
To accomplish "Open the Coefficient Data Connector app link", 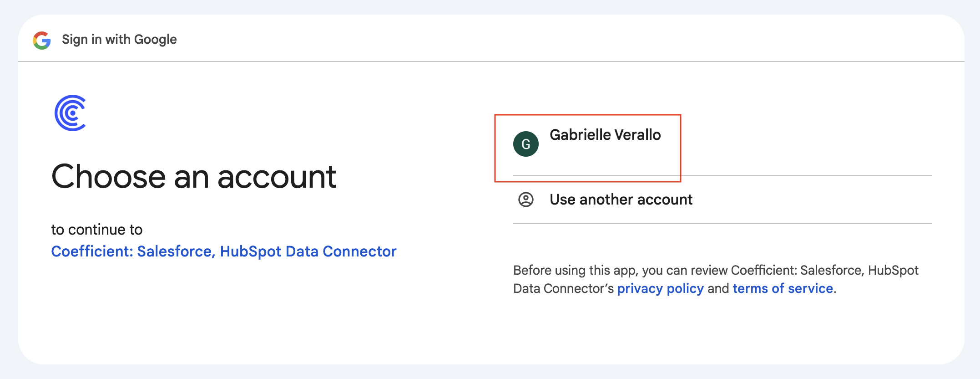I will (x=224, y=251).
